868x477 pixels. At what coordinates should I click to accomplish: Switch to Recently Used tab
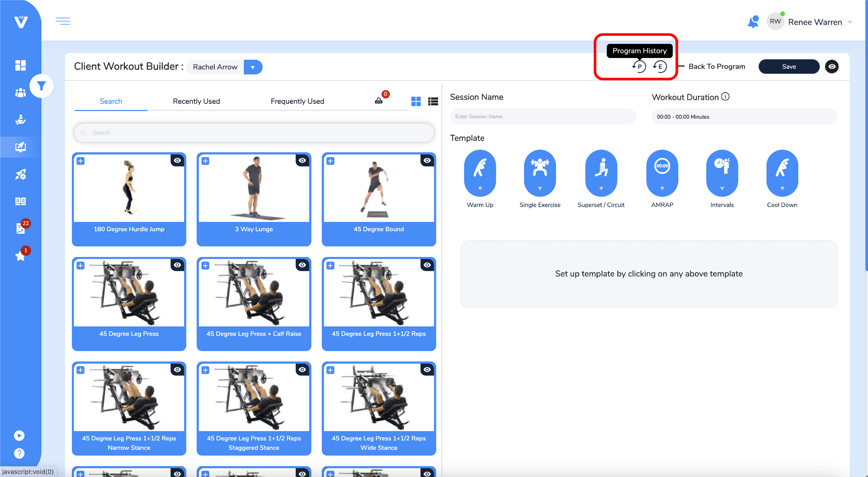click(x=197, y=101)
